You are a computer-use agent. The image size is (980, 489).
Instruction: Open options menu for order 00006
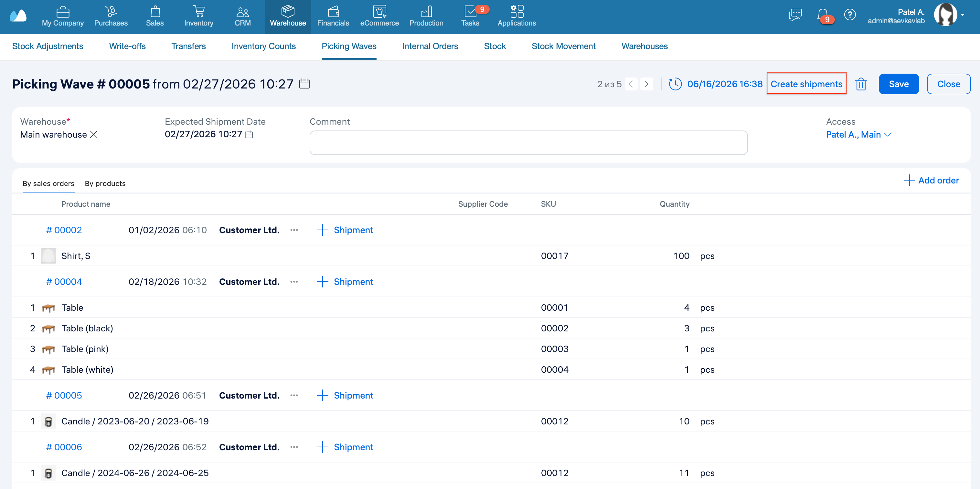tap(294, 447)
